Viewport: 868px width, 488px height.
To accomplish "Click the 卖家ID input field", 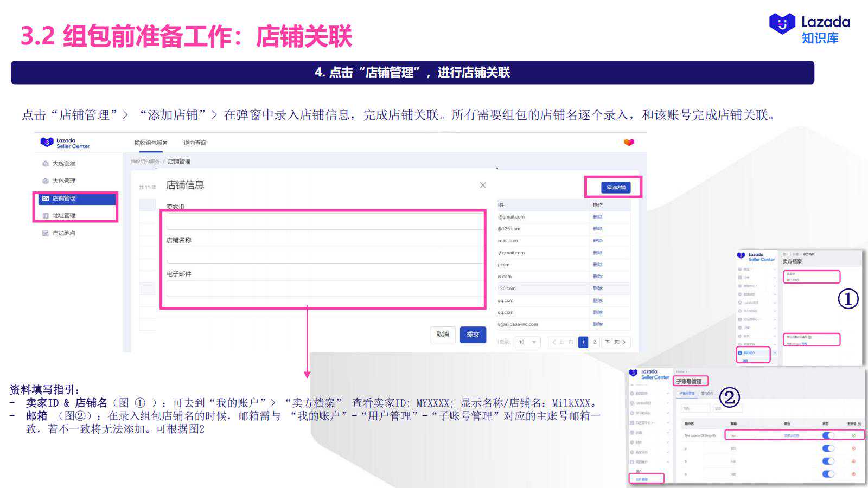I will [x=325, y=221].
